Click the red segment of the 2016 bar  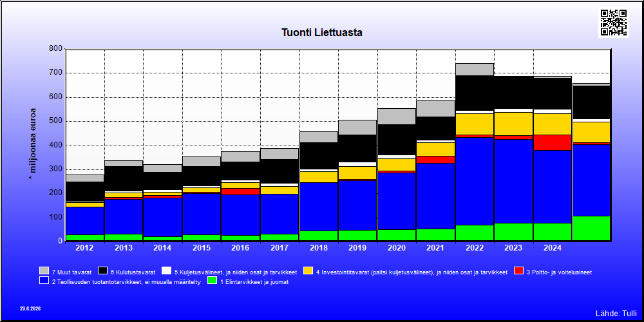(241, 191)
